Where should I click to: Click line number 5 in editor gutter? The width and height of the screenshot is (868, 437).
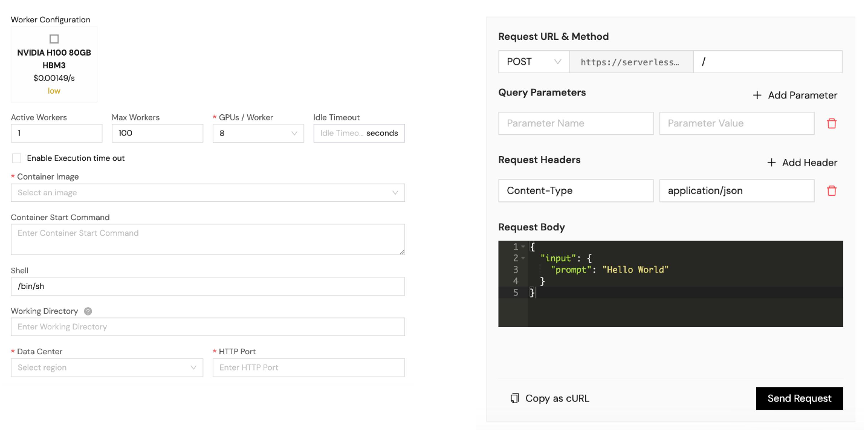(x=516, y=293)
